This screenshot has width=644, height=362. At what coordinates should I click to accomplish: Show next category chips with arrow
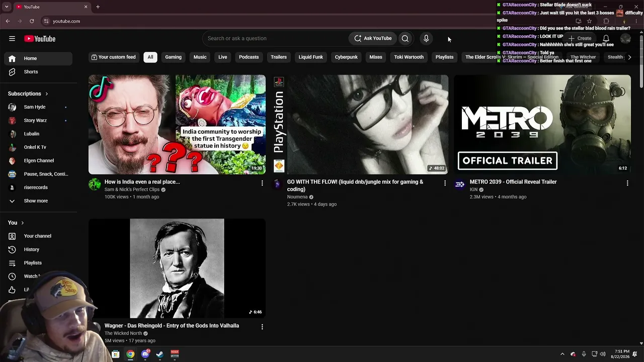(x=629, y=57)
